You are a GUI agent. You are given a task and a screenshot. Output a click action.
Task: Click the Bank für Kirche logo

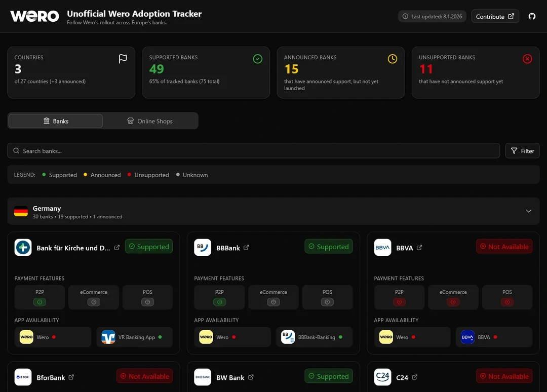[x=23, y=248]
